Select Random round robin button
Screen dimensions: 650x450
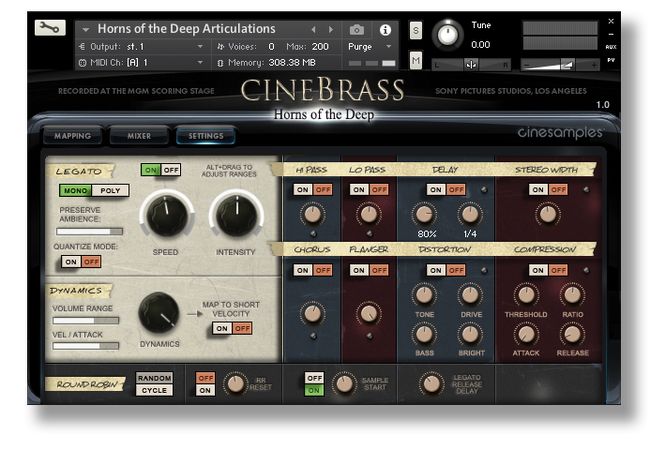pyautogui.click(x=154, y=377)
